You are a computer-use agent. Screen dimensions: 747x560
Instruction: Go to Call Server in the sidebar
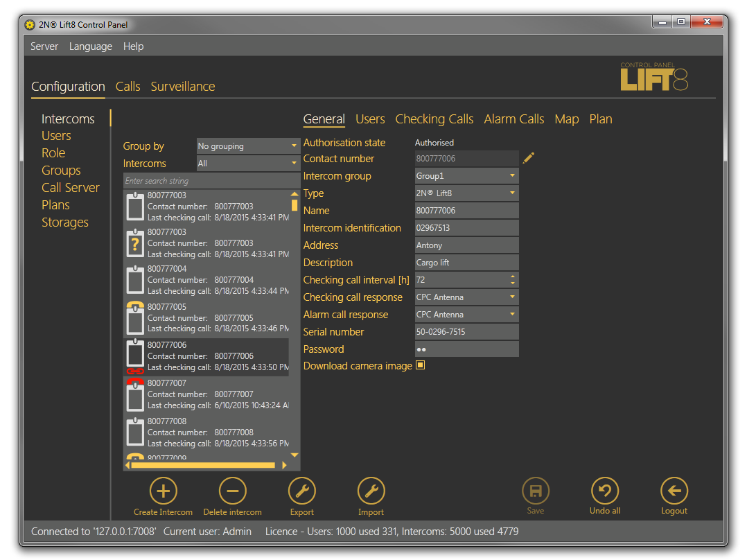click(70, 188)
